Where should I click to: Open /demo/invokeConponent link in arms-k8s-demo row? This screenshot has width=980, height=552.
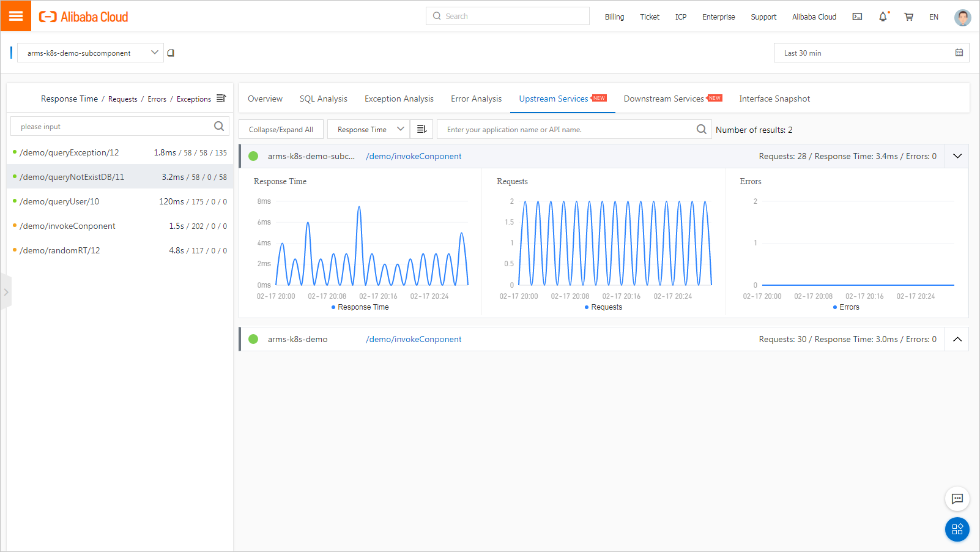pyautogui.click(x=414, y=339)
